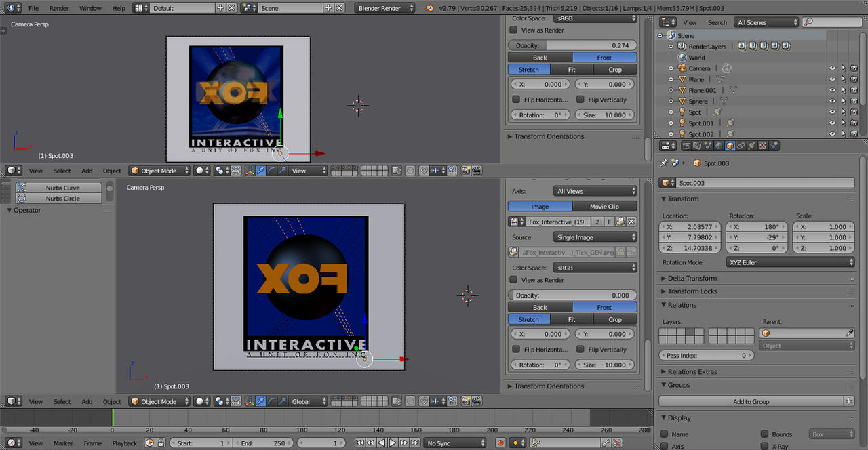Adjust the lower Size 10.000 slider
This screenshot has height=450, width=868.
(606, 365)
